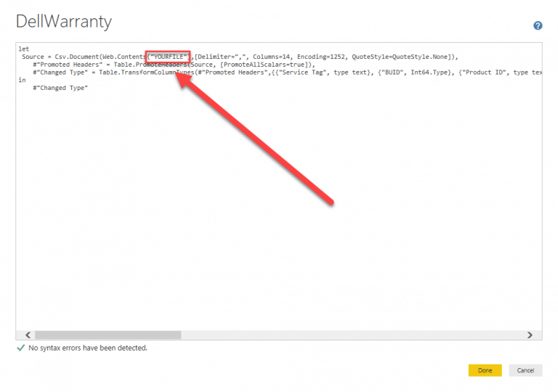Click "No syntax errors have been detected" message

click(x=88, y=348)
